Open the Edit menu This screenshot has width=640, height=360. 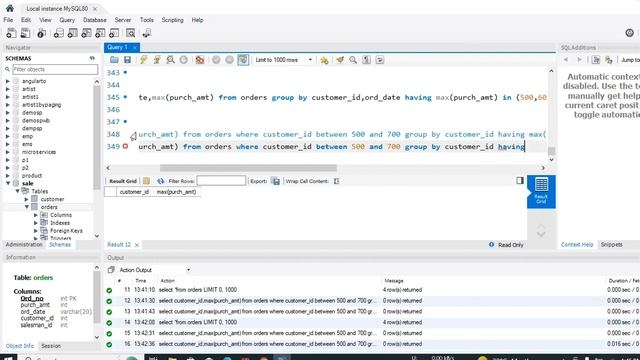pos(26,20)
